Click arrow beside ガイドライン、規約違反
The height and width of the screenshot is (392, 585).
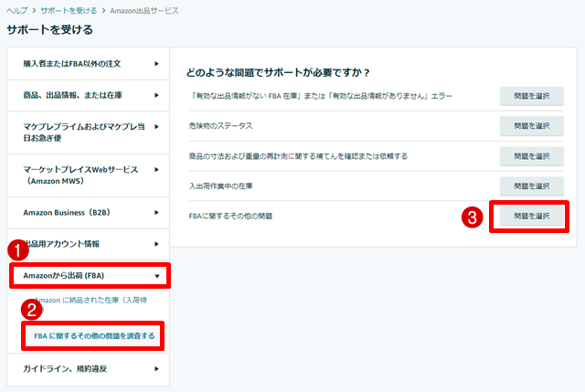(x=156, y=368)
